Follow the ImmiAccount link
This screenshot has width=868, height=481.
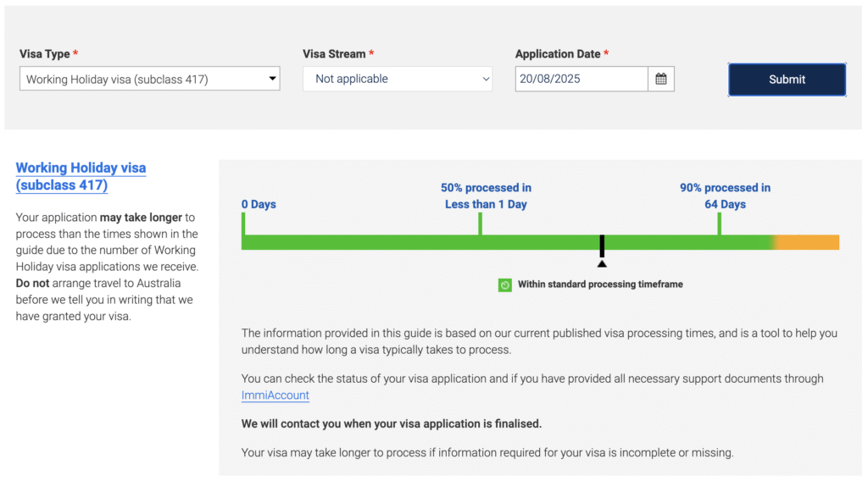(275, 395)
